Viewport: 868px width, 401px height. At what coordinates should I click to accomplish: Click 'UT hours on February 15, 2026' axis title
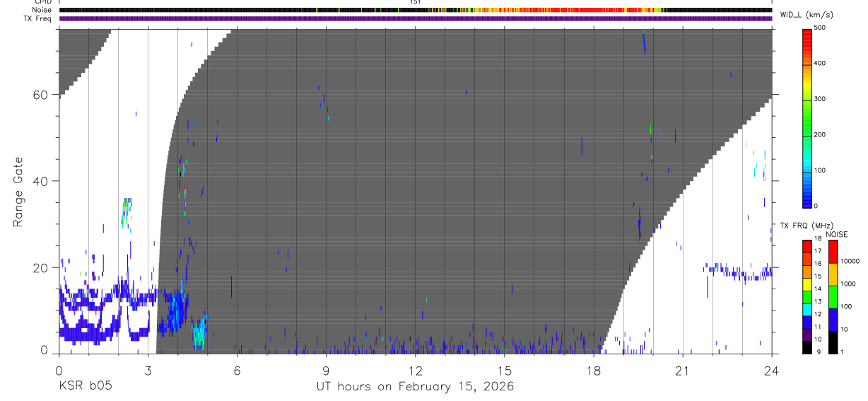(415, 386)
